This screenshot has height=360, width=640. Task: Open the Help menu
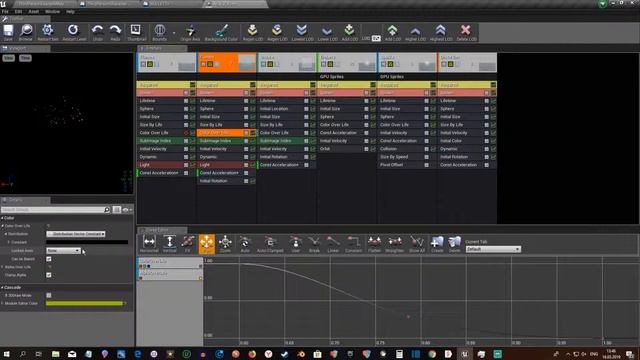pyautogui.click(x=70, y=11)
